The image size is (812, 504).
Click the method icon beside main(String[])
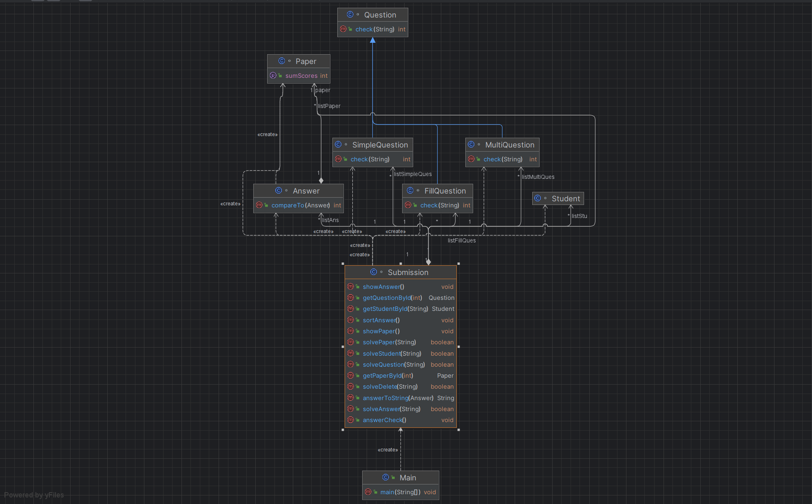pyautogui.click(x=368, y=492)
